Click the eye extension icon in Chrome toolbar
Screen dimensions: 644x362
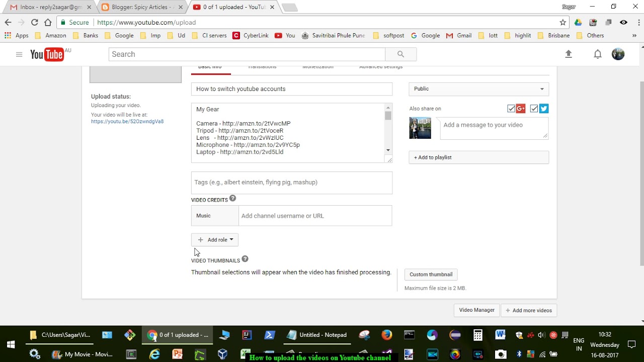[623, 22]
